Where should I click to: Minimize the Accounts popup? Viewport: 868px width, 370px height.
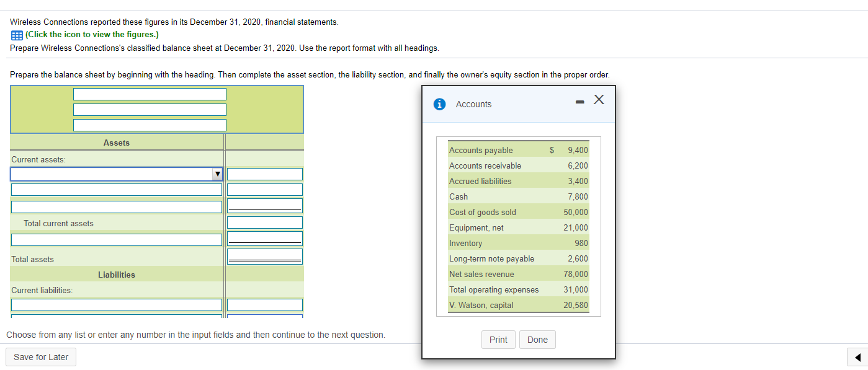pyautogui.click(x=579, y=102)
